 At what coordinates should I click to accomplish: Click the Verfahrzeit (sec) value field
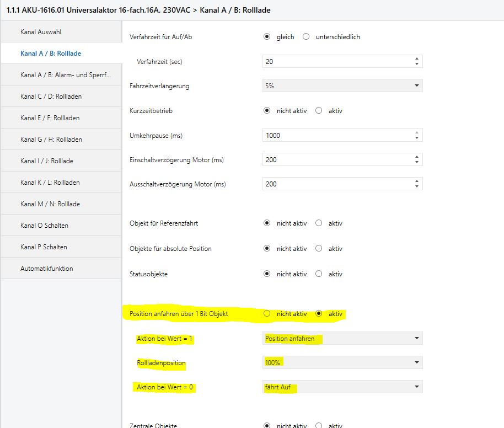tap(336, 62)
